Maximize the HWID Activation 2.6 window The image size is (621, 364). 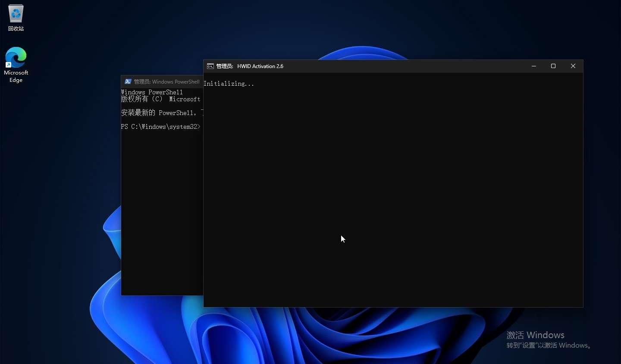(x=553, y=66)
